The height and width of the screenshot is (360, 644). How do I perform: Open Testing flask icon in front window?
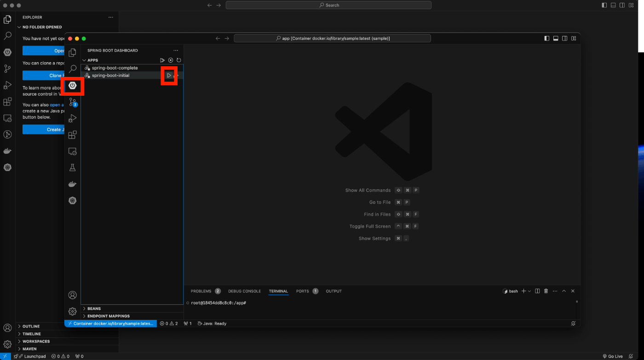click(x=72, y=168)
